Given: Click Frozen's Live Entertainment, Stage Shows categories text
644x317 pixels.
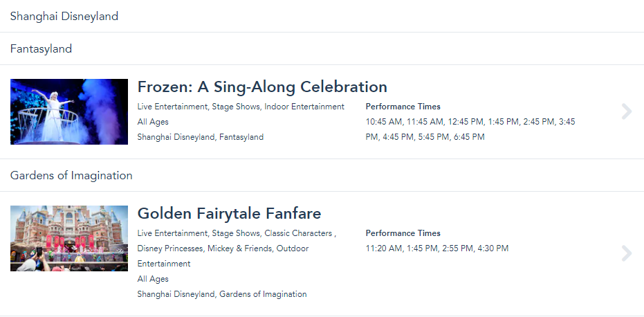Looking at the screenshot, I should 241,107.
